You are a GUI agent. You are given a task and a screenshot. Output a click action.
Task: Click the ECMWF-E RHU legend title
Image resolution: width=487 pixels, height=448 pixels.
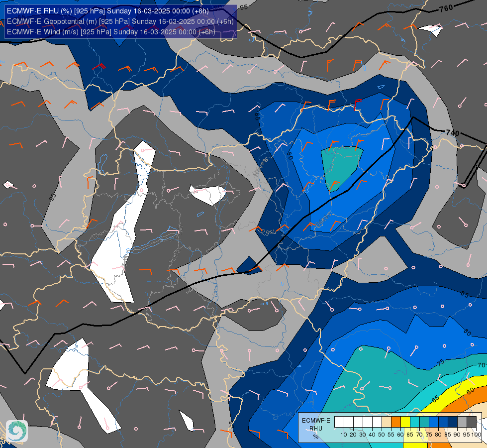[316, 425]
